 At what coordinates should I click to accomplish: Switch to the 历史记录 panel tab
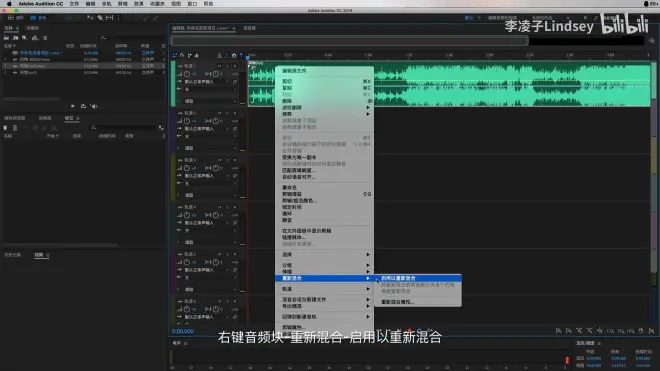pos(13,255)
